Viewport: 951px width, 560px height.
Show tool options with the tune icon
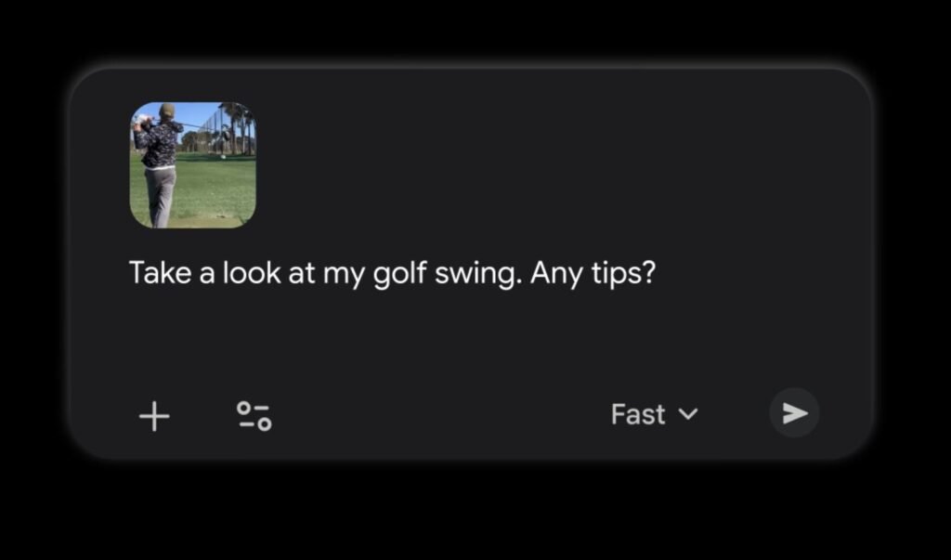click(253, 415)
